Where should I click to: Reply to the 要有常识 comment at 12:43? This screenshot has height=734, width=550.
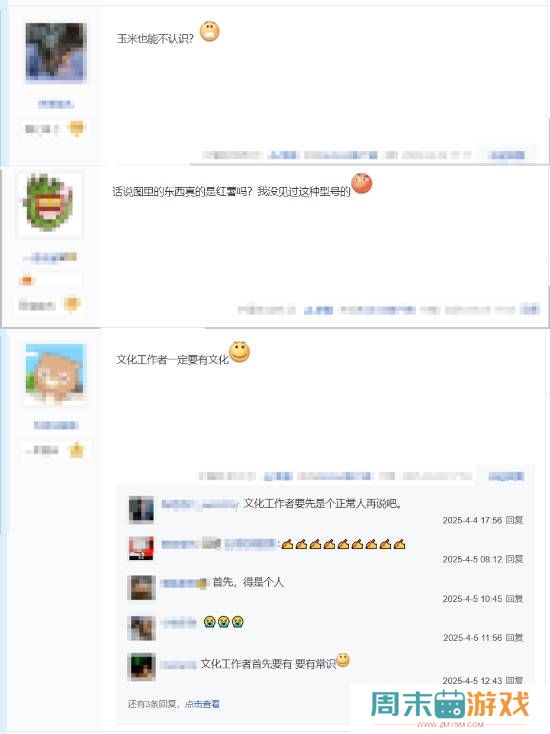click(x=514, y=680)
